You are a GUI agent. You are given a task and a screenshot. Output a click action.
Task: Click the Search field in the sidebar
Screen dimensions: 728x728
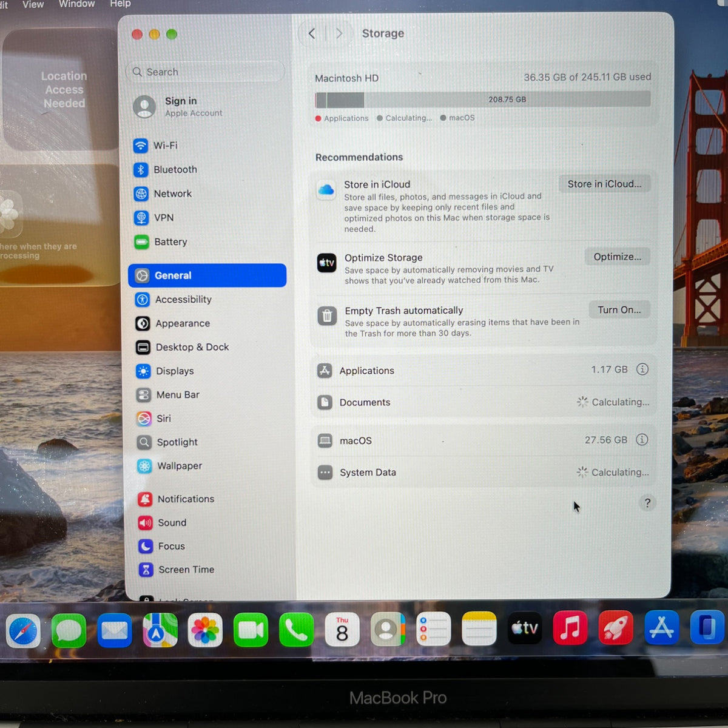tap(205, 72)
